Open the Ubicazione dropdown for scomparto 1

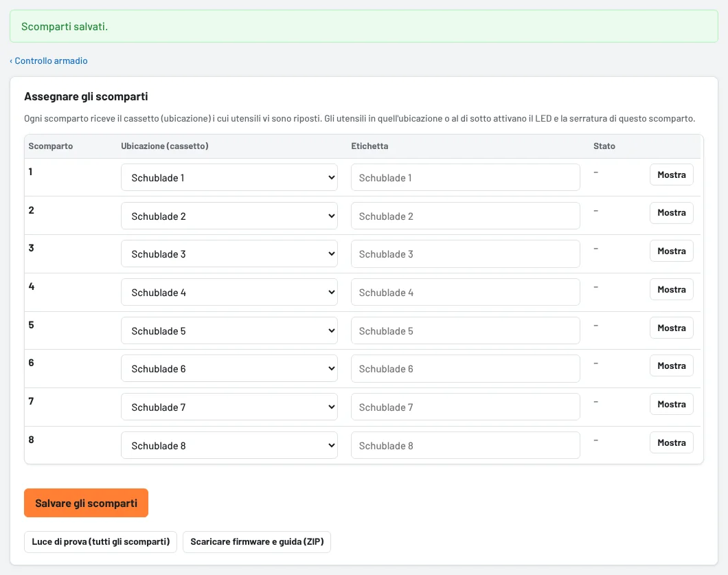pyautogui.click(x=229, y=177)
